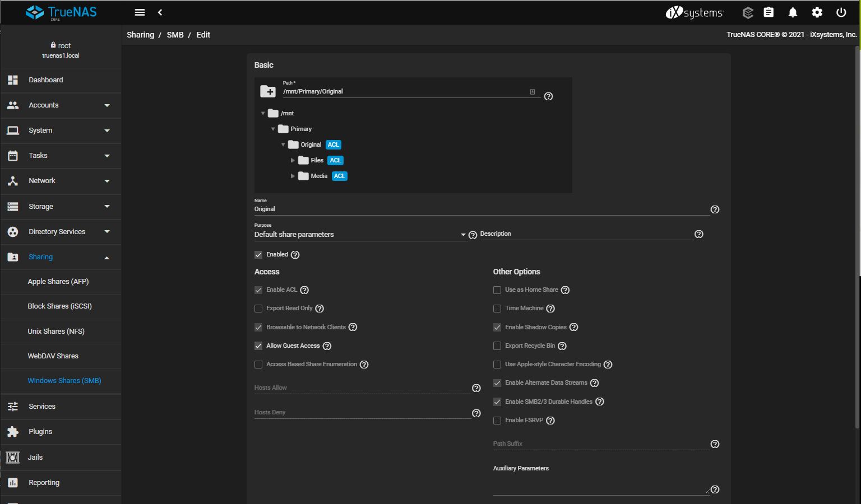
Task: Click the SMB breadcrumb link
Action: [x=175, y=35]
